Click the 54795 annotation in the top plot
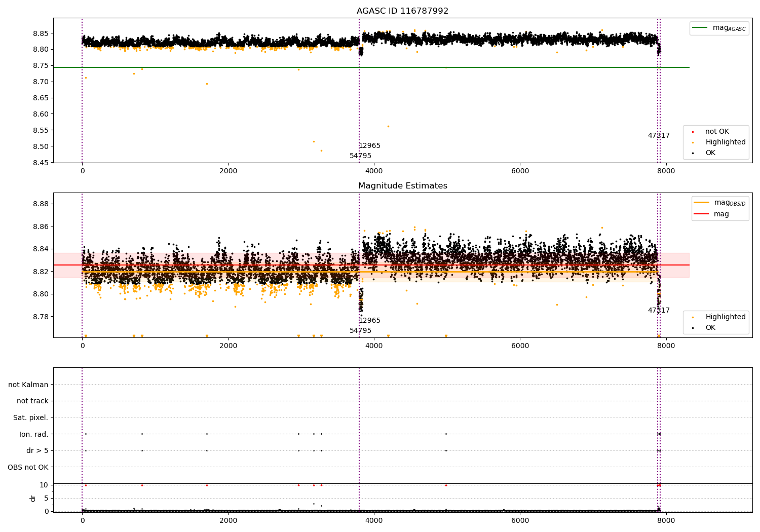The image size is (760, 532). point(360,156)
